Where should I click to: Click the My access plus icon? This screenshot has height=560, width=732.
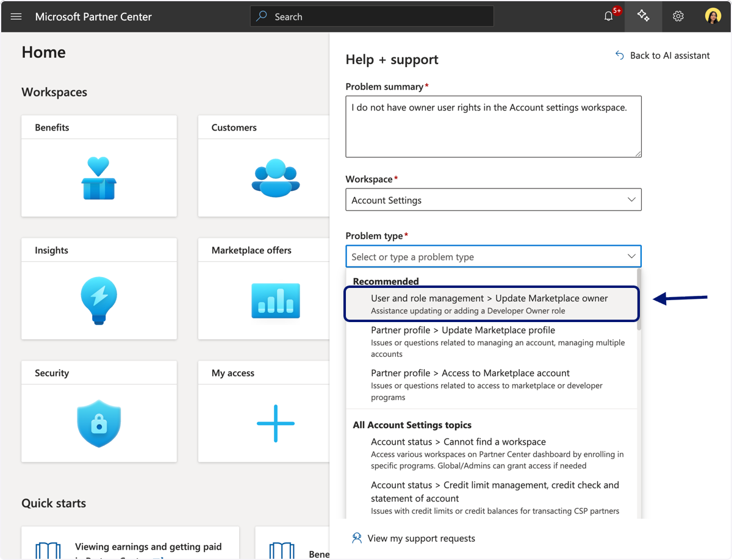(x=276, y=423)
